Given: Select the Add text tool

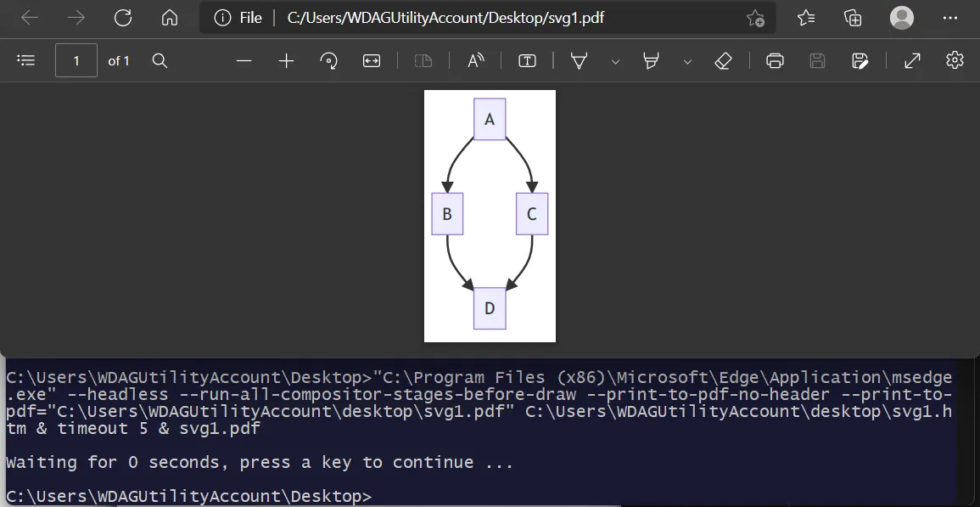Looking at the screenshot, I should (x=527, y=60).
